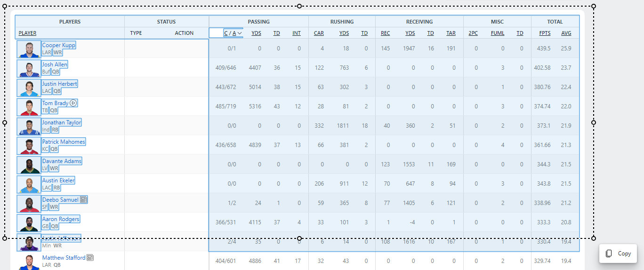Click the TYPE column label
The image size is (644, 270).
coord(136,33)
